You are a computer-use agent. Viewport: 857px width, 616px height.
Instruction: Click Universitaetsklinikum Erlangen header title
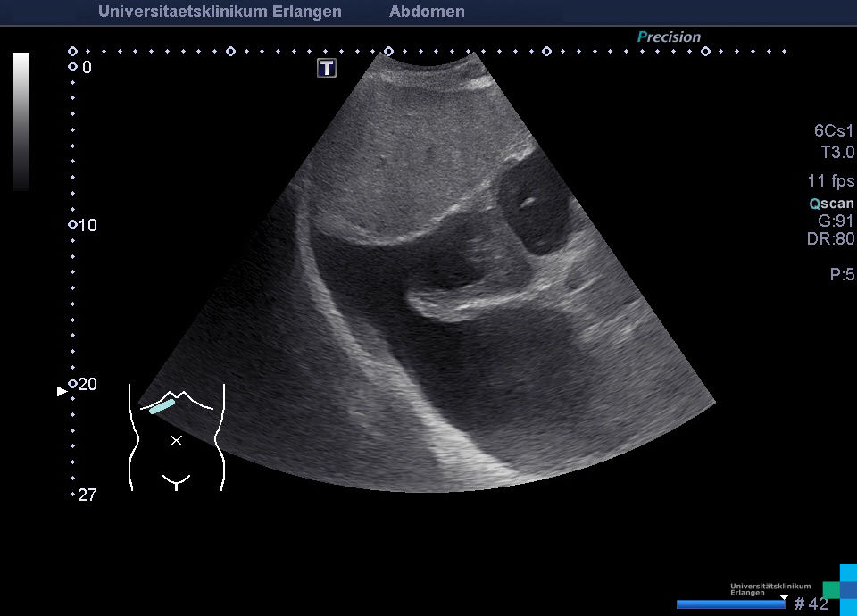tap(220, 12)
